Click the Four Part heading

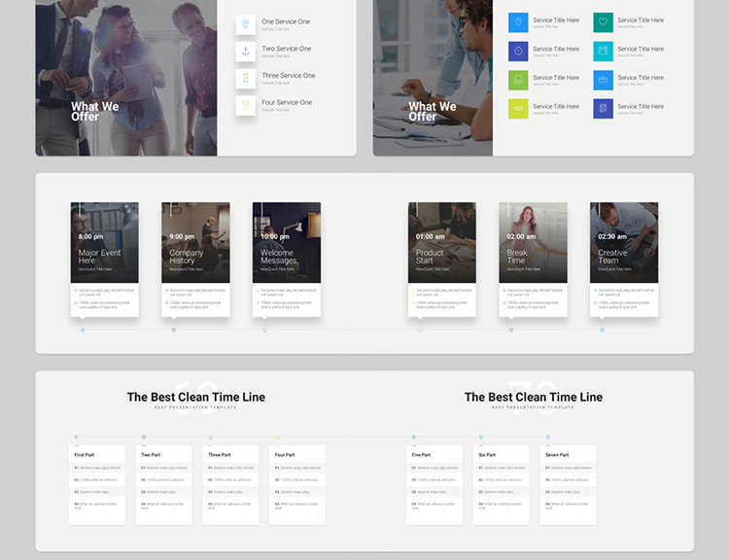coord(285,455)
